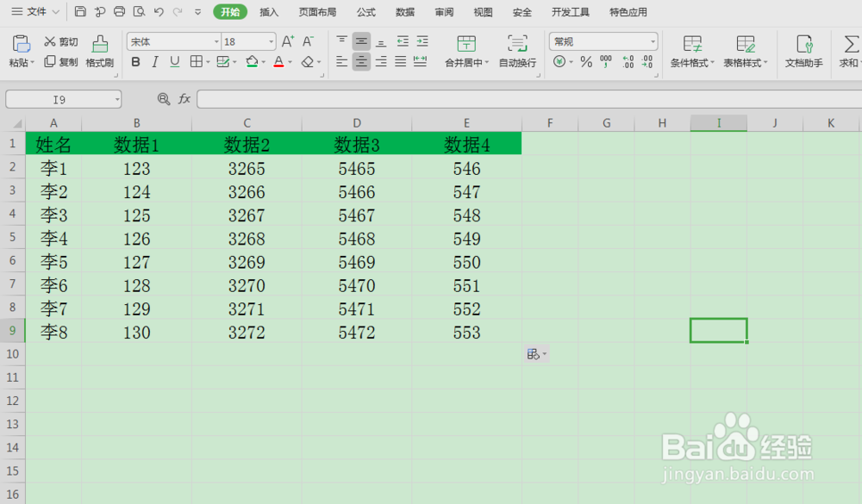Open the 特色应用 tab
Image resolution: width=862 pixels, height=504 pixels.
628,12
